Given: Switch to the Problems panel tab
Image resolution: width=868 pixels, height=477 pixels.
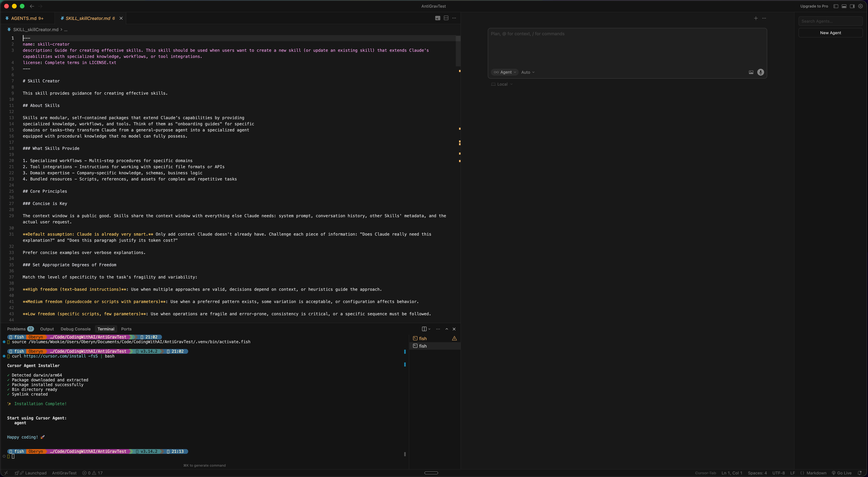Looking at the screenshot, I should 16,329.
